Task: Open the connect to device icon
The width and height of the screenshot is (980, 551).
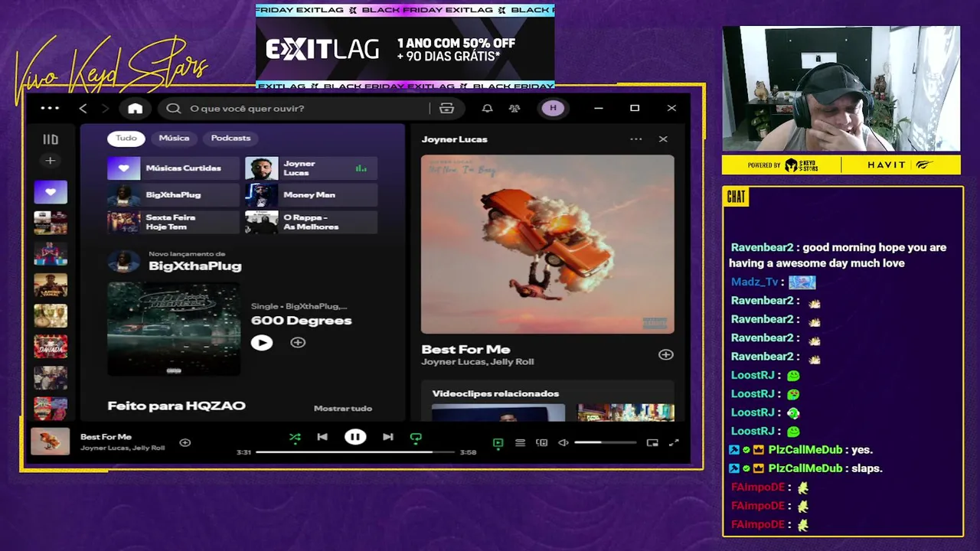Action: pyautogui.click(x=541, y=443)
